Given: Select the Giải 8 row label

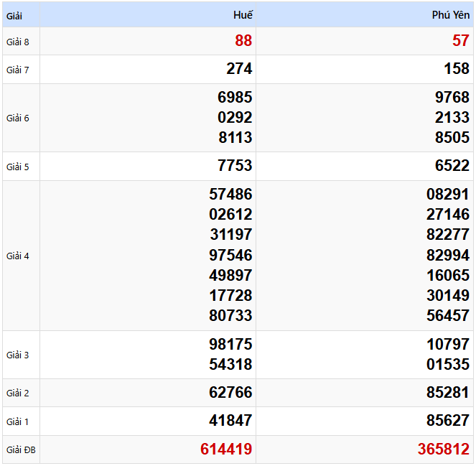Looking at the screenshot, I should (18, 42).
